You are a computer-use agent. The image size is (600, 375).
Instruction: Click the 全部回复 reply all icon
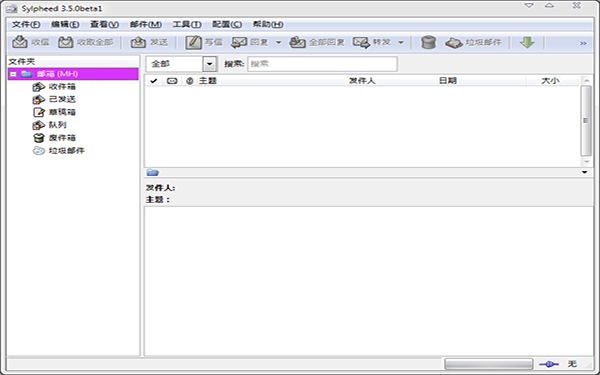[x=297, y=42]
